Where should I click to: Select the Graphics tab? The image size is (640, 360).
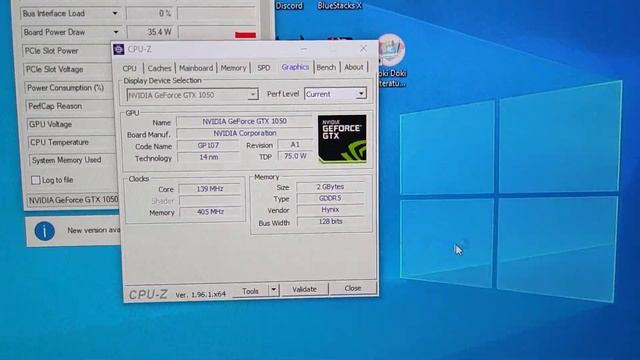(295, 67)
